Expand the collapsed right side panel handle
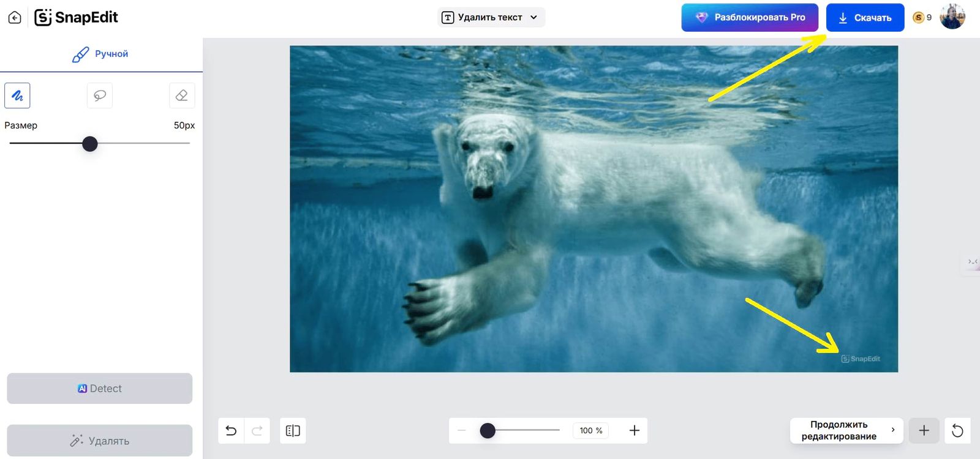 click(x=972, y=262)
